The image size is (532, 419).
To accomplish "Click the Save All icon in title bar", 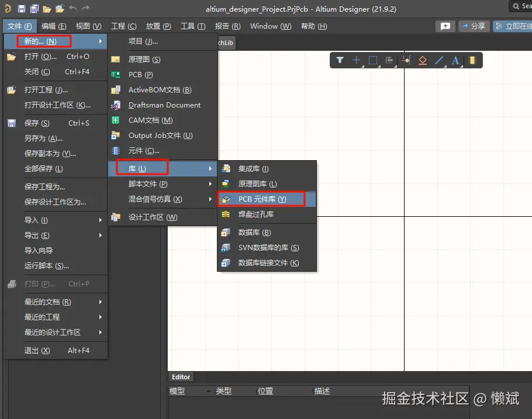I will 34,9.
